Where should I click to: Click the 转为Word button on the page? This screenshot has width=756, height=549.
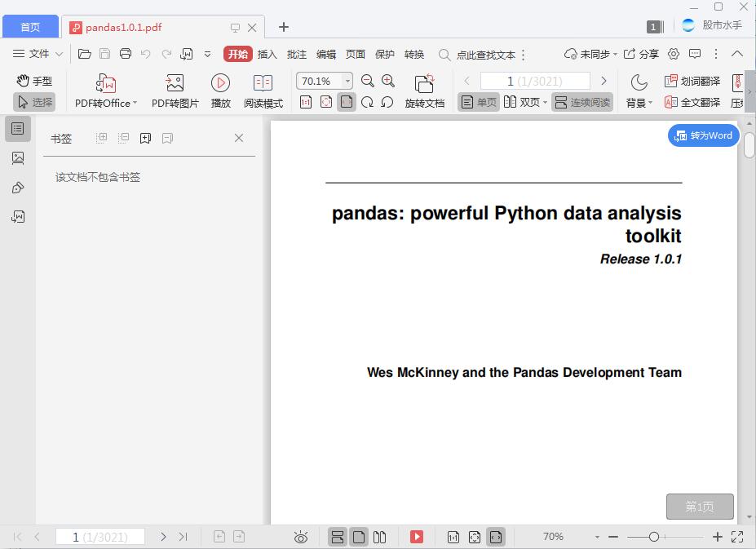702,135
